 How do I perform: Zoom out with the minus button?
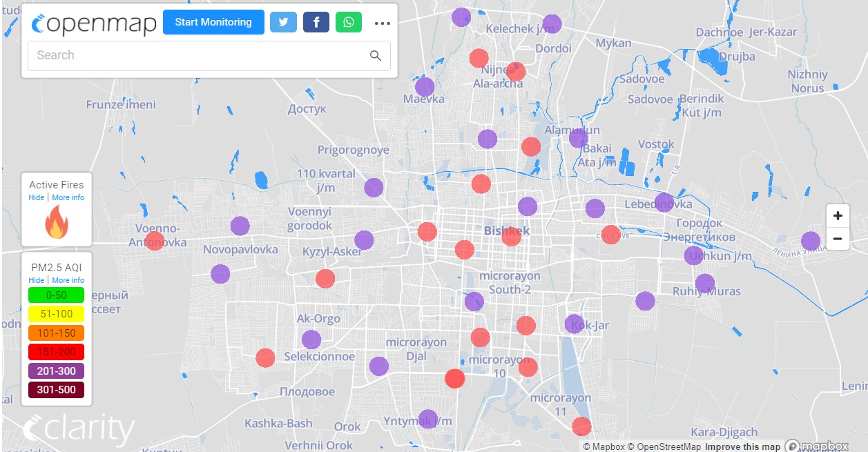(x=838, y=239)
